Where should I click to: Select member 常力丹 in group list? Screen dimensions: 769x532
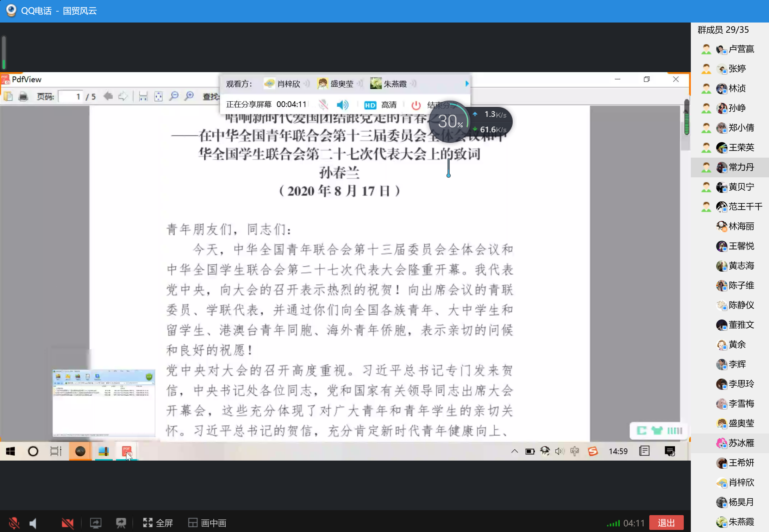741,167
